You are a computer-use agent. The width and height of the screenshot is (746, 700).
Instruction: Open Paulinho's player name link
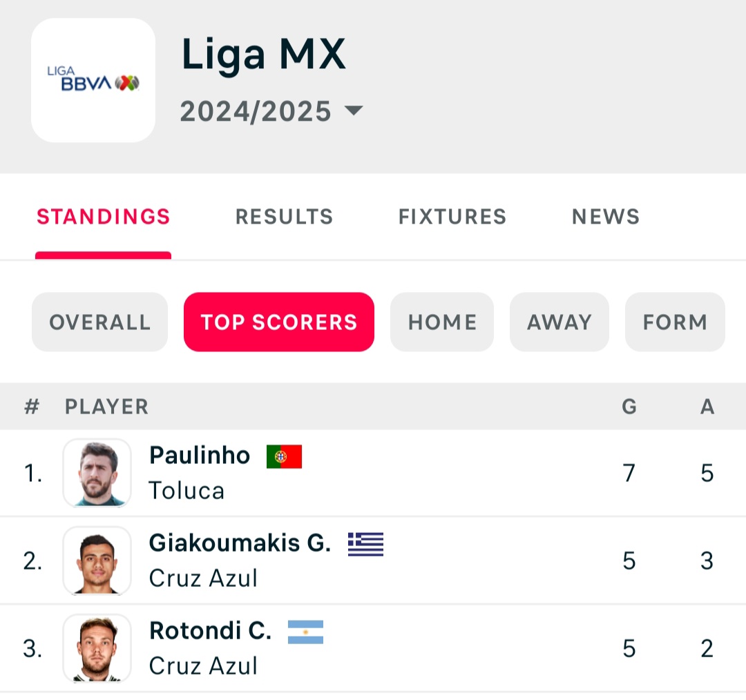pyautogui.click(x=200, y=456)
